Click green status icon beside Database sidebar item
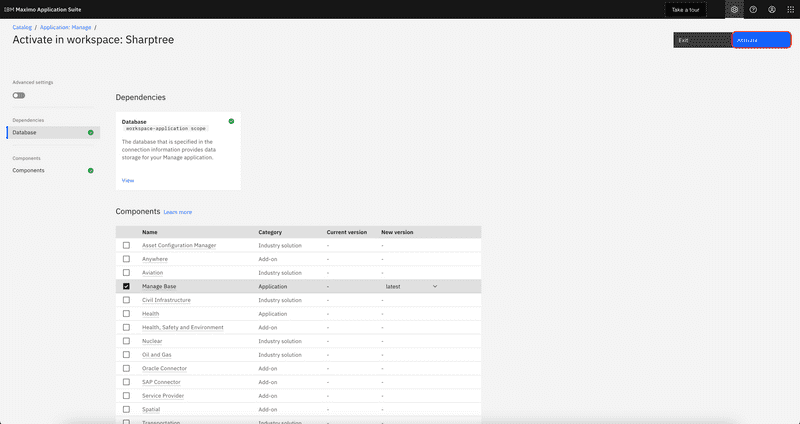 click(90, 133)
